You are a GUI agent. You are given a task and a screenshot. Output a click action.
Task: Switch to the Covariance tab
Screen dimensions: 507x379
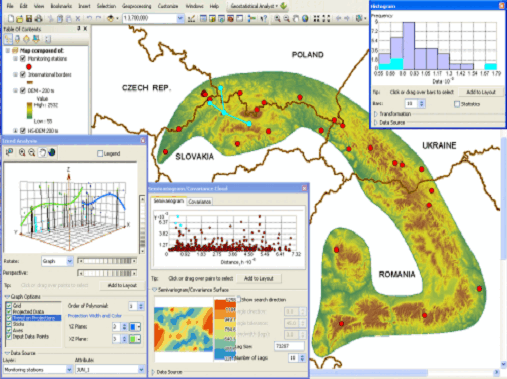(199, 202)
